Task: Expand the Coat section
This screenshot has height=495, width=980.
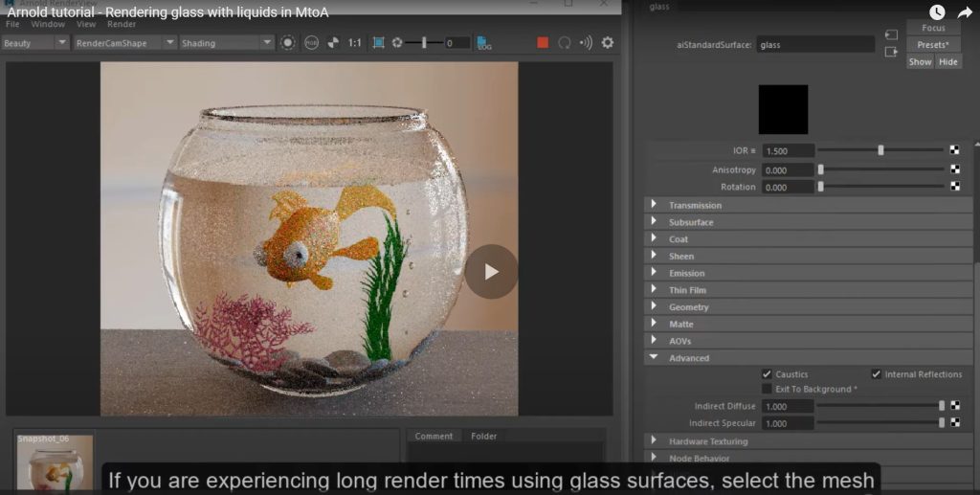Action: (x=808, y=238)
